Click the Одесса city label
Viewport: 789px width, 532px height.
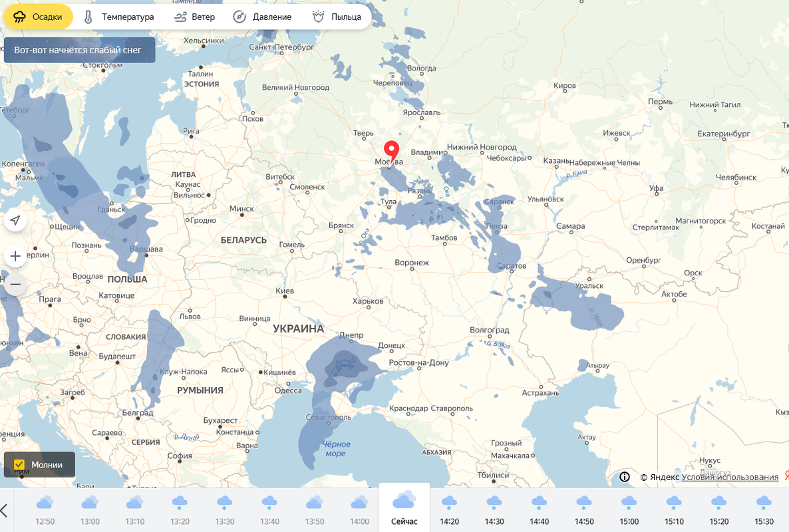point(288,390)
